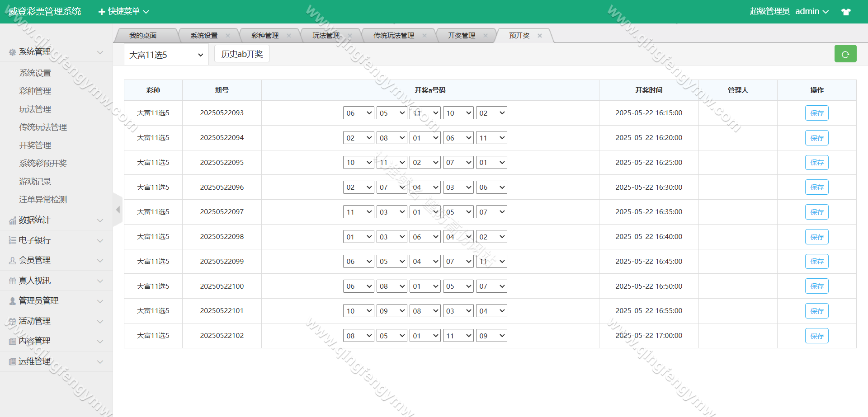Switch to the 传统玩法管理 tab
Viewport: 868px width, 417px height.
pyautogui.click(x=393, y=36)
